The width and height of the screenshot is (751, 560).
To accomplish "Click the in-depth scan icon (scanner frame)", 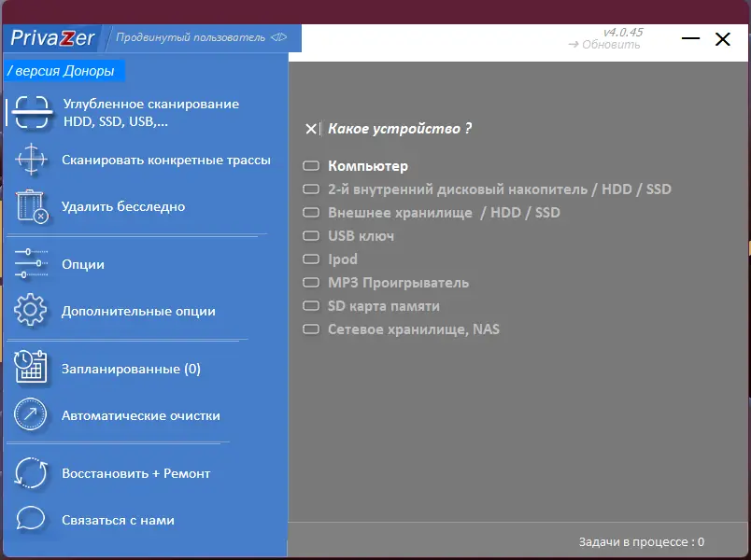I will coord(32,113).
